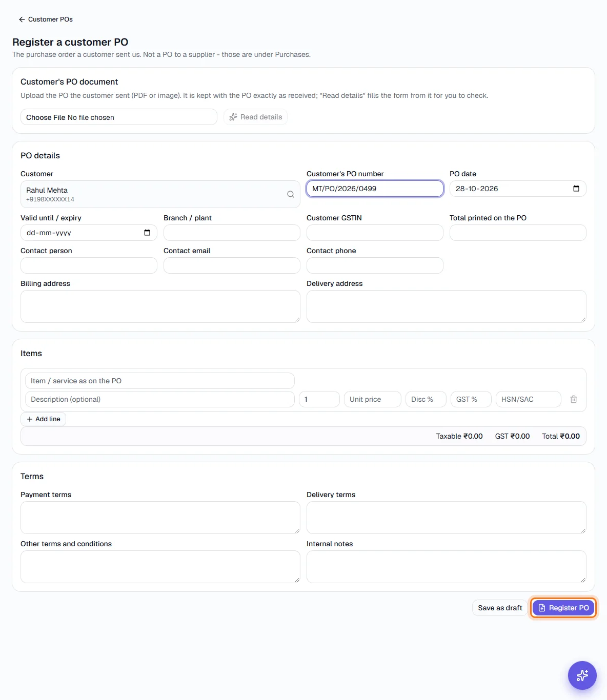Select the Customer field showing Rahul Mehta

160,194
